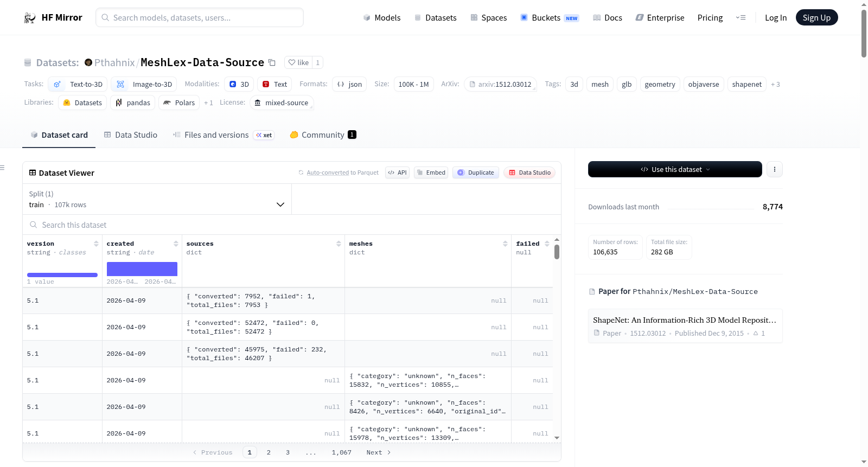Open Data Studio from viewer header

click(529, 172)
